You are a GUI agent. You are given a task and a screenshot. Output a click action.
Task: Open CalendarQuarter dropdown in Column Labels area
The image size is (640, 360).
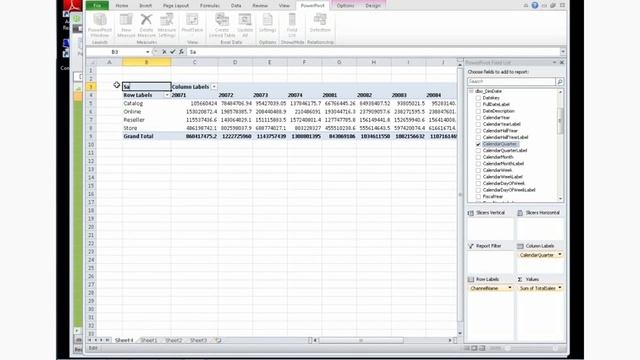pyautogui.click(x=560, y=255)
